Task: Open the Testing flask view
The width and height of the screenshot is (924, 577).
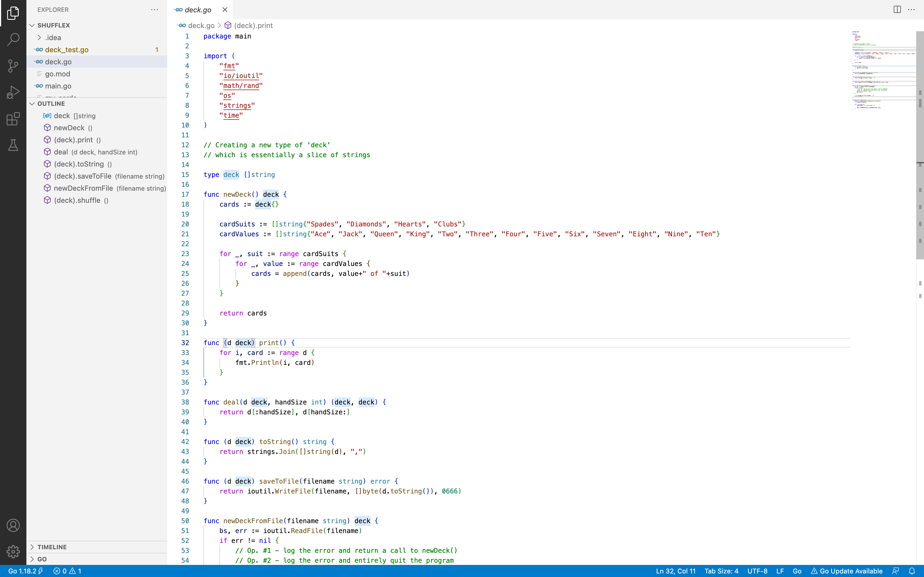Action: [x=13, y=145]
